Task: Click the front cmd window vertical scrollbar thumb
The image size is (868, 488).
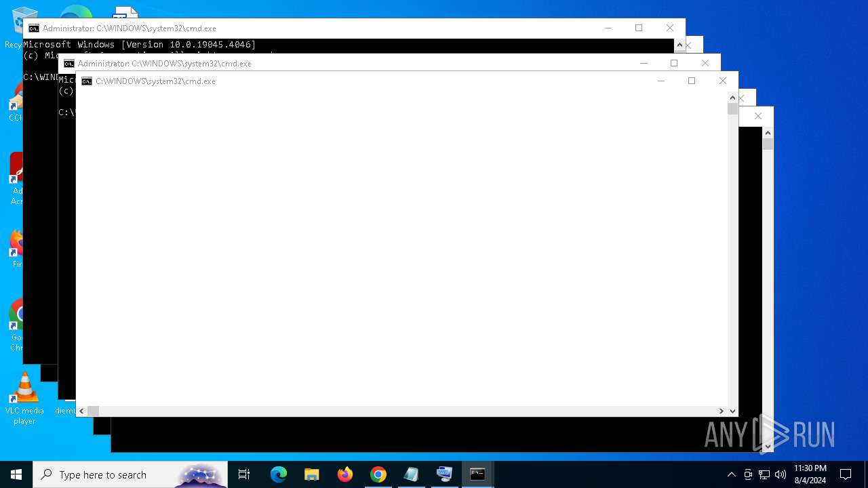Action: point(732,108)
